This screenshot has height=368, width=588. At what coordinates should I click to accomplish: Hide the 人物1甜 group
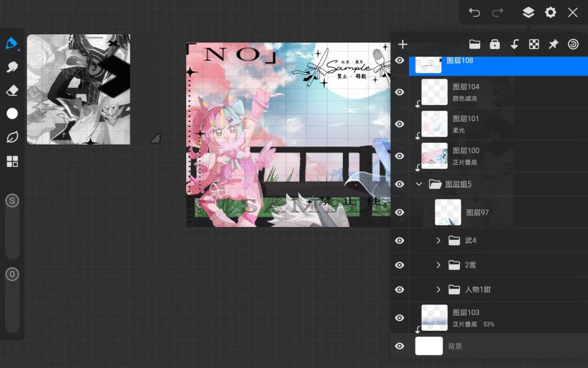[x=400, y=289]
